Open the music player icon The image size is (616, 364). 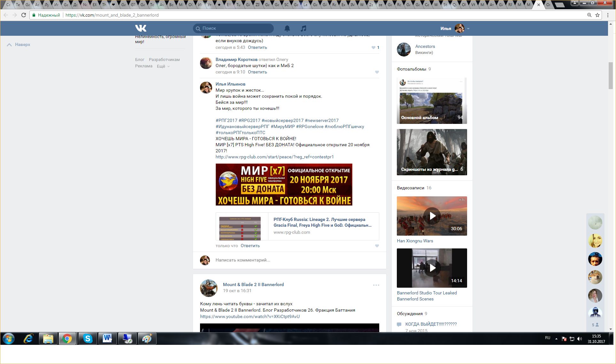pyautogui.click(x=303, y=28)
